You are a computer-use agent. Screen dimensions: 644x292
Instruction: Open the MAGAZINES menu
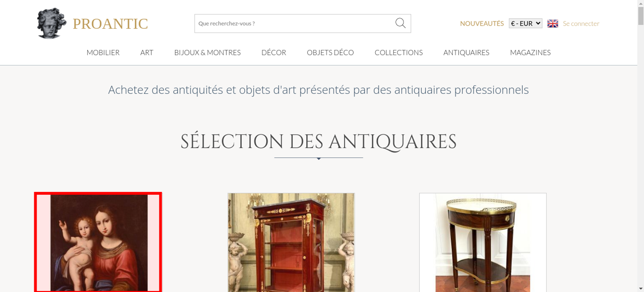coord(530,52)
